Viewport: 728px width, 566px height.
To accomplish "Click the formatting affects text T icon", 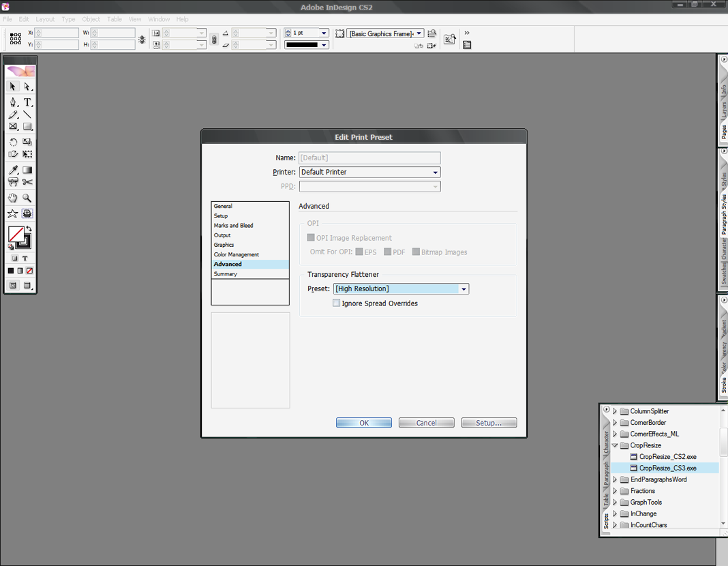I will (x=25, y=258).
